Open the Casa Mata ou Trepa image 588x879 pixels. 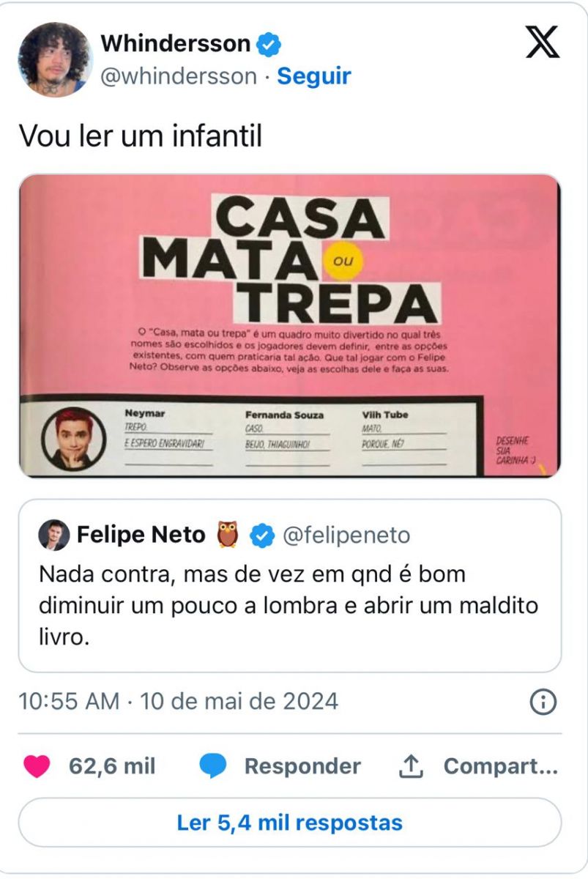tap(289, 326)
